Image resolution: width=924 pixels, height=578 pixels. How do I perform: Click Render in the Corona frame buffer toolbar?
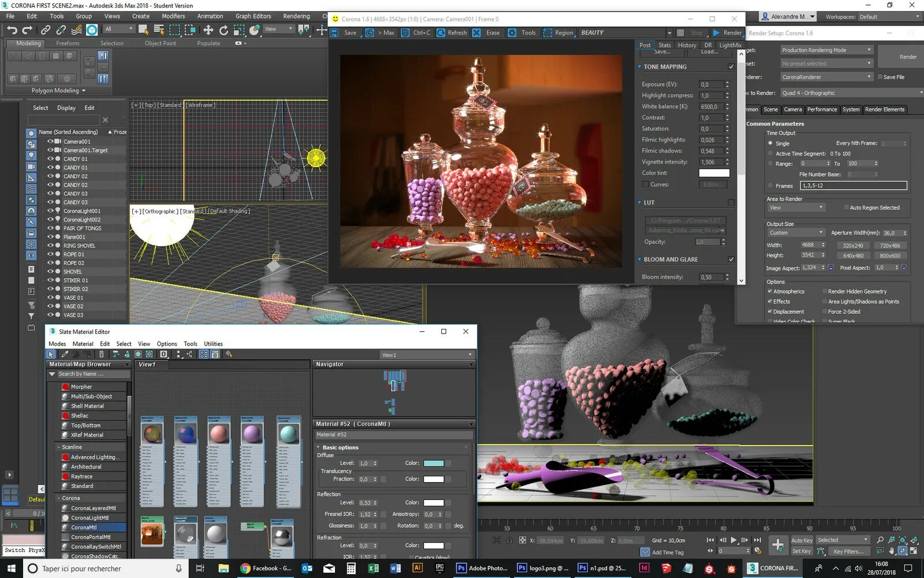point(727,33)
